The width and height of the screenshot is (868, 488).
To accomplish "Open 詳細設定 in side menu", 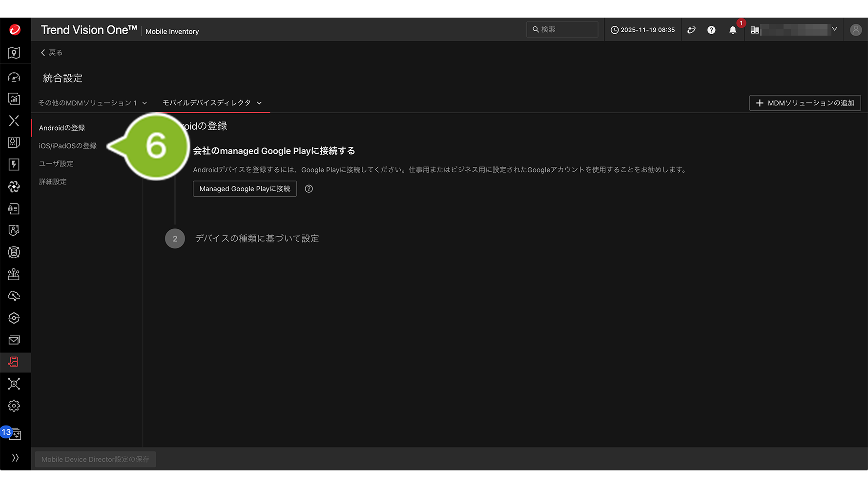I will click(x=53, y=182).
